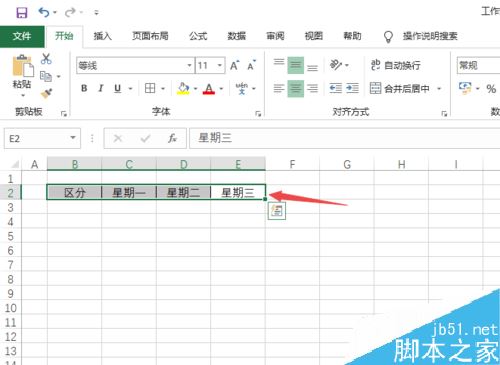Image resolution: width=500 pixels, height=365 pixels.
Task: Expand the Name Box dropdown arrow
Action: point(73,138)
